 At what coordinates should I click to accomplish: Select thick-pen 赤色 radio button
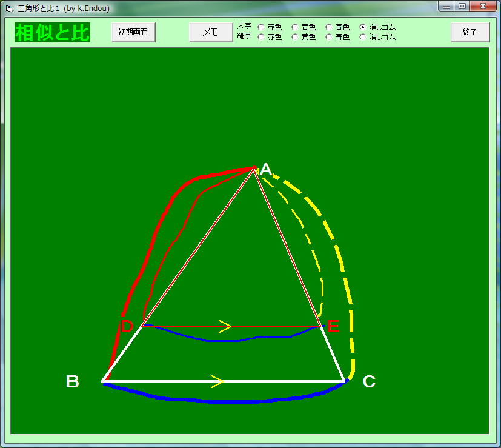point(260,27)
